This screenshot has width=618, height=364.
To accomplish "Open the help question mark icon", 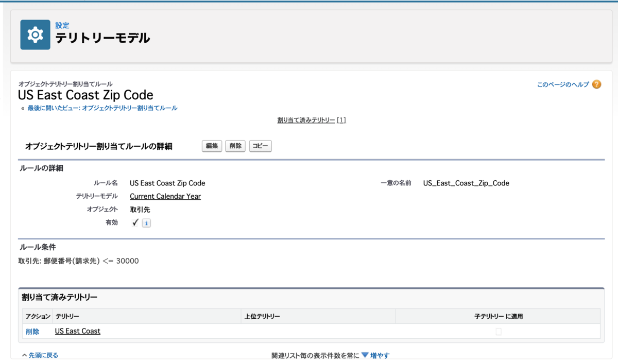I will click(596, 84).
